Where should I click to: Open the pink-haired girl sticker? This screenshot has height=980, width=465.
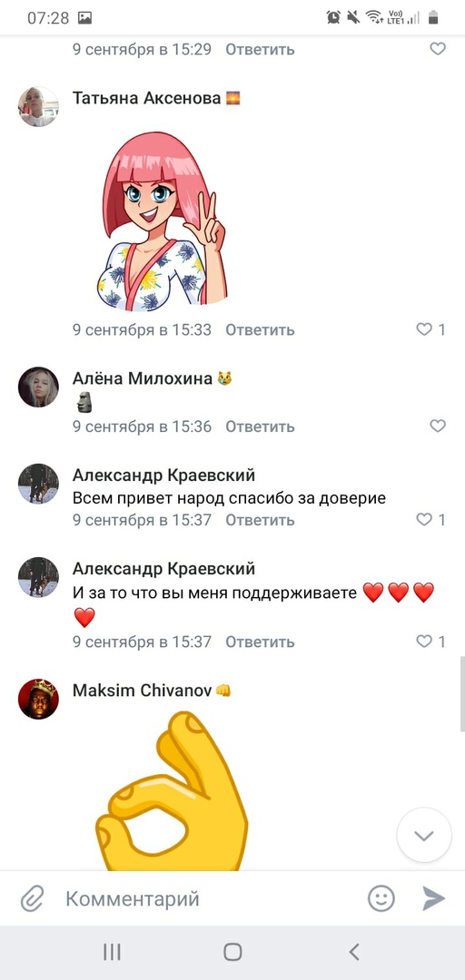[x=162, y=220]
